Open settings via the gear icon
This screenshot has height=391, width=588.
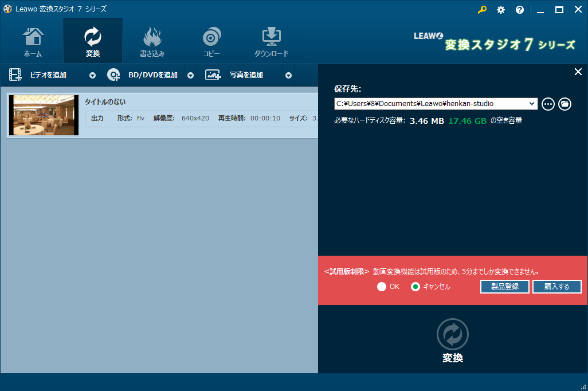pyautogui.click(x=500, y=10)
